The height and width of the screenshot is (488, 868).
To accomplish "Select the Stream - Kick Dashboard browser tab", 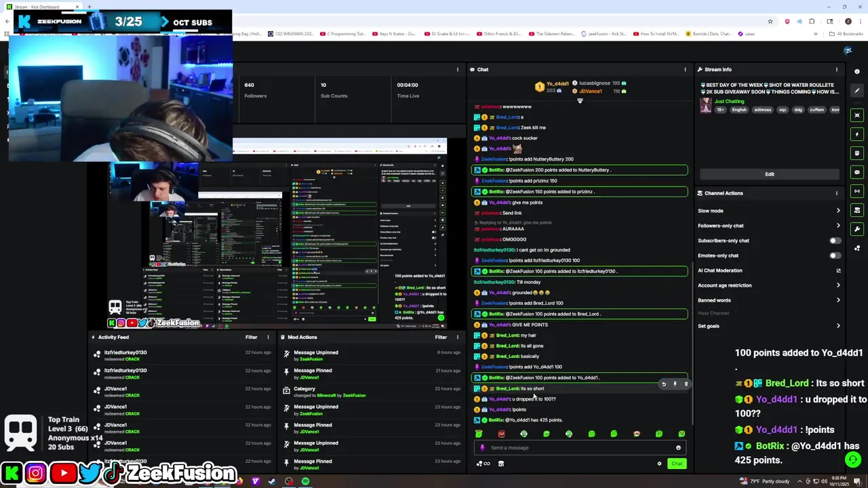I will coord(43,7).
